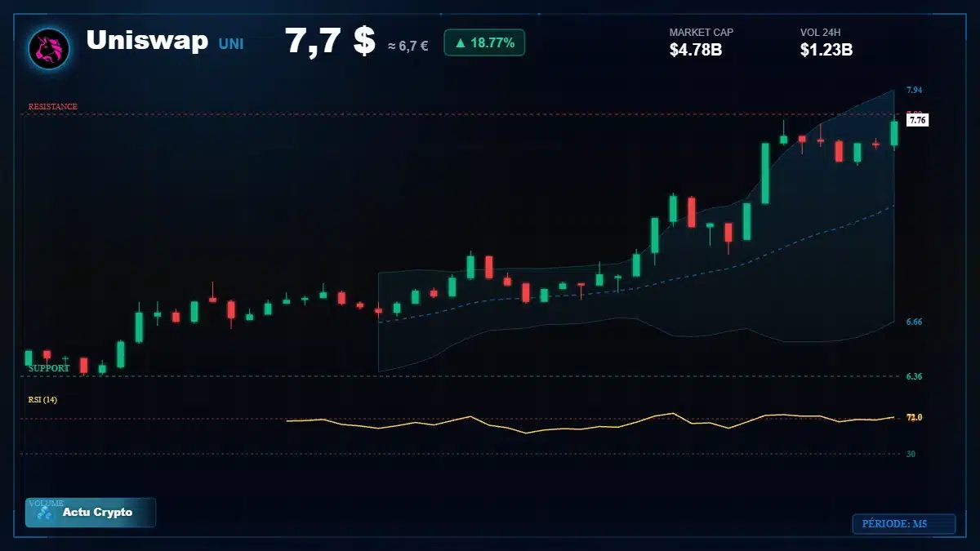Click the Actu Crypto volume badge

[x=91, y=513]
